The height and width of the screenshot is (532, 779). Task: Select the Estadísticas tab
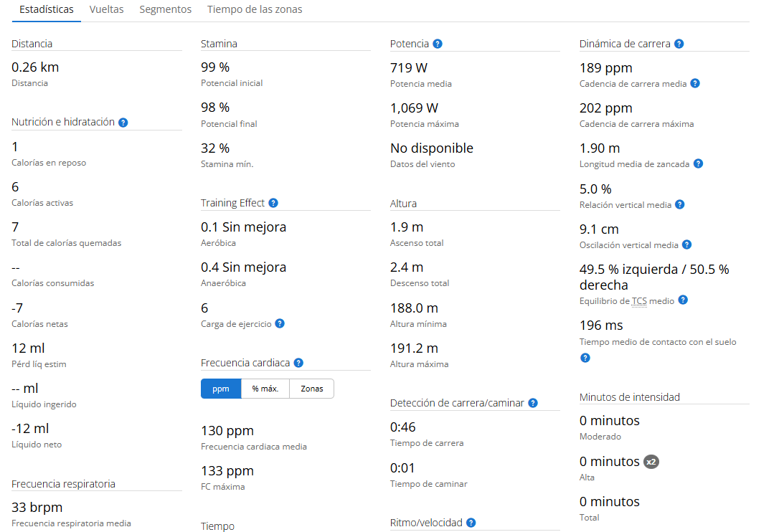tap(47, 10)
